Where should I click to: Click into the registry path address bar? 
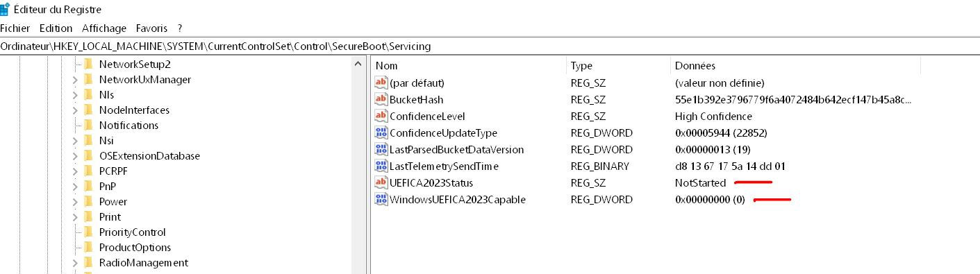coord(490,46)
